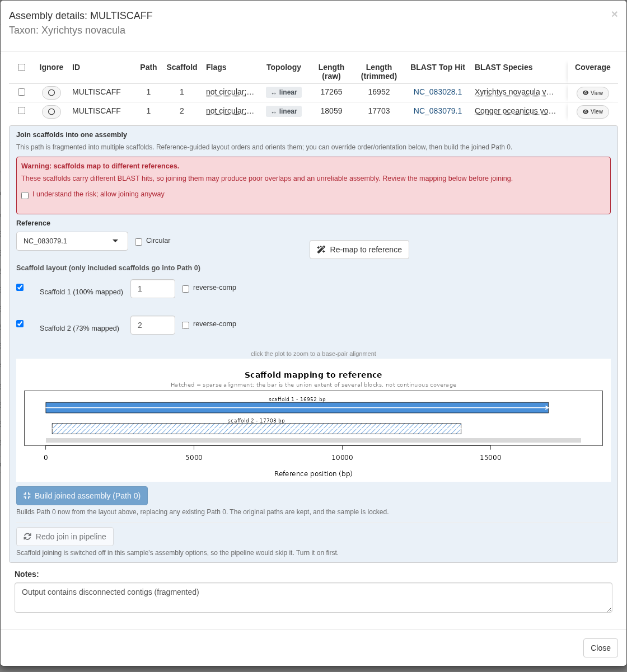Screen dimensions: 627x672
Task: Open BLAST hit link NC_083028.1
Action: (438, 92)
